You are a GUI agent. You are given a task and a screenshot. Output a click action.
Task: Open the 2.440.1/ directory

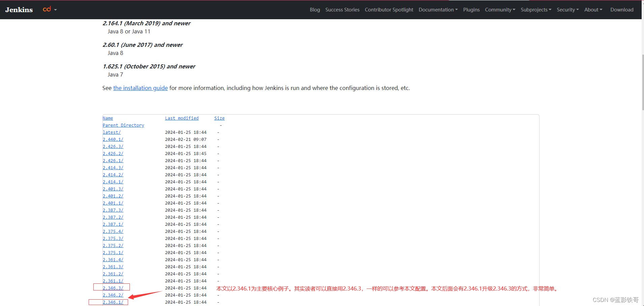(113, 140)
